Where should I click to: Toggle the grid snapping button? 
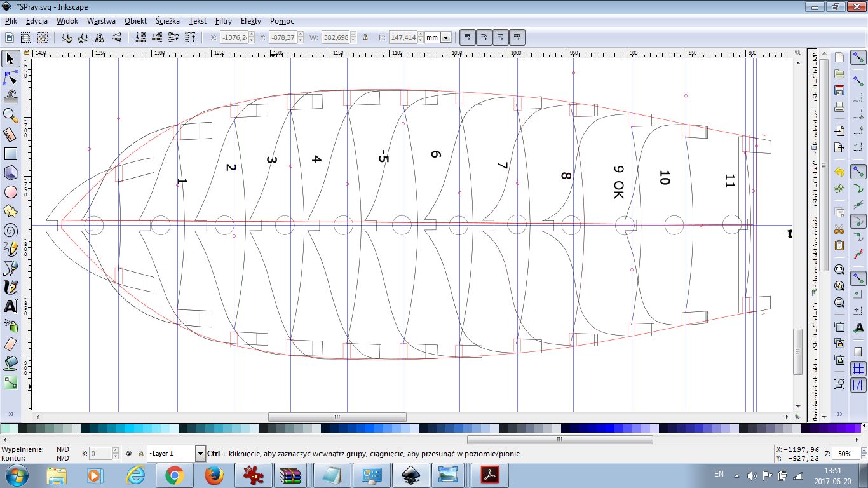tap(858, 369)
